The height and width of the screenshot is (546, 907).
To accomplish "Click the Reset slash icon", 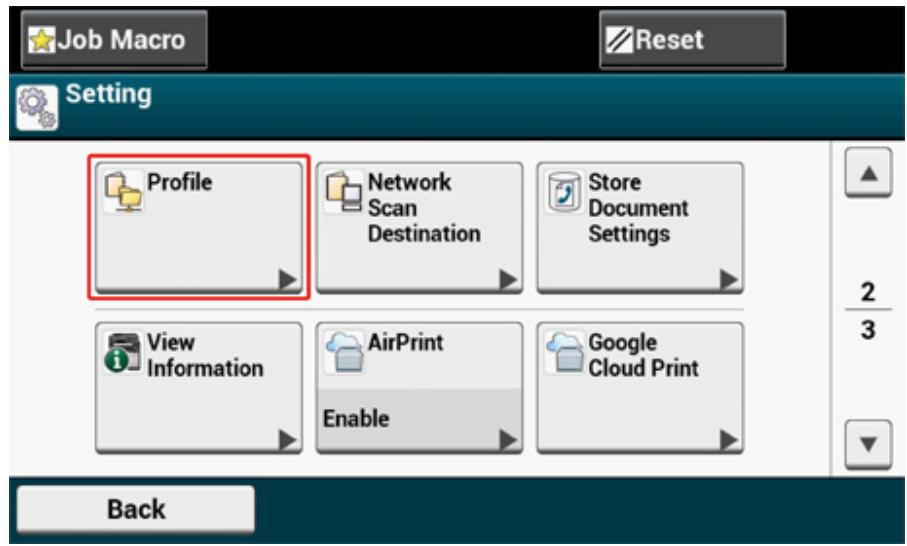I will (x=619, y=40).
